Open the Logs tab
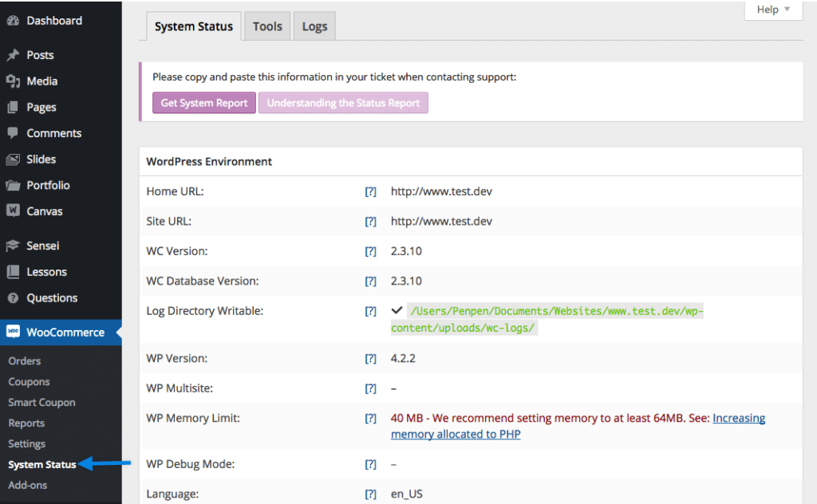 coord(314,26)
